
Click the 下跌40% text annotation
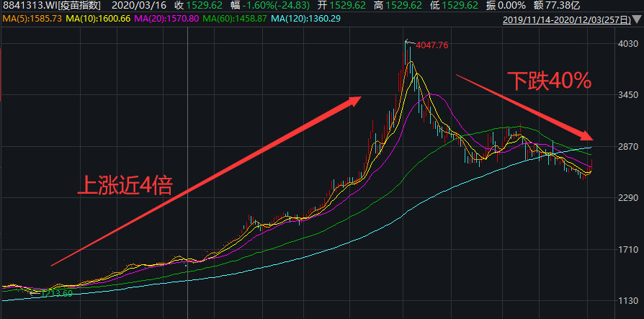tap(549, 81)
